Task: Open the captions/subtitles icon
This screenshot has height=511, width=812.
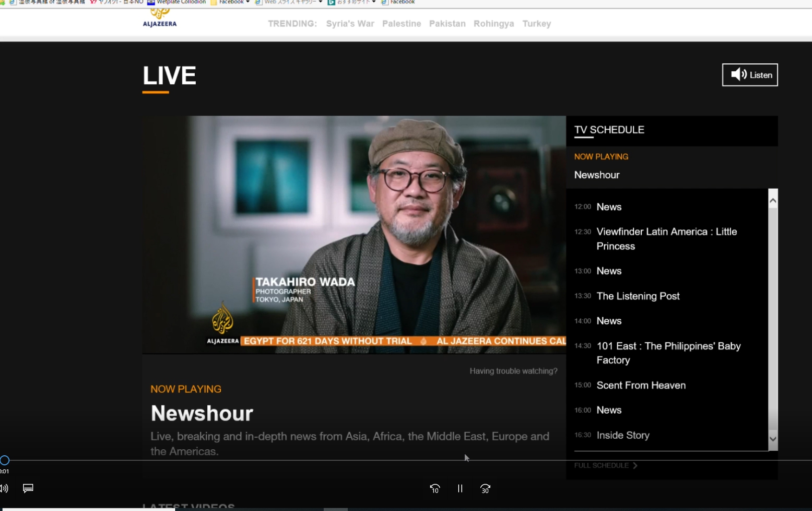Action: pos(28,488)
